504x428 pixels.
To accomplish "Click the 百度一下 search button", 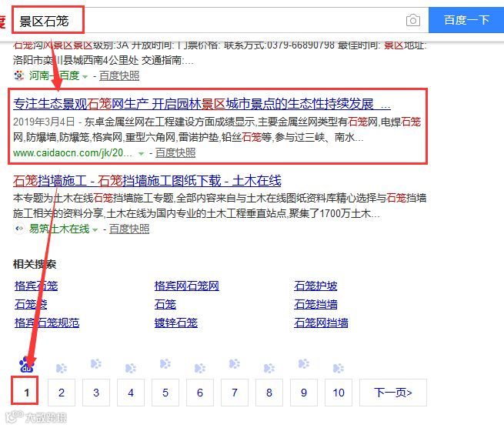I will (466, 20).
